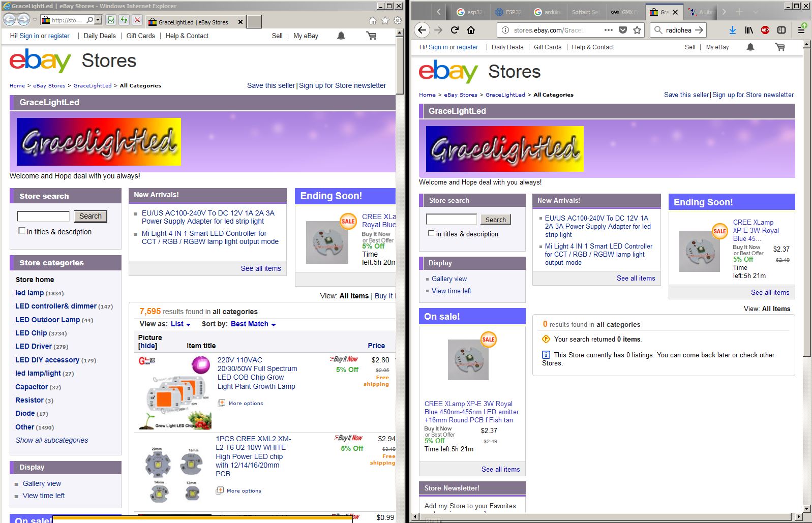
Task: Open the blank new tab button in Internet Explorer
Action: tap(254, 22)
